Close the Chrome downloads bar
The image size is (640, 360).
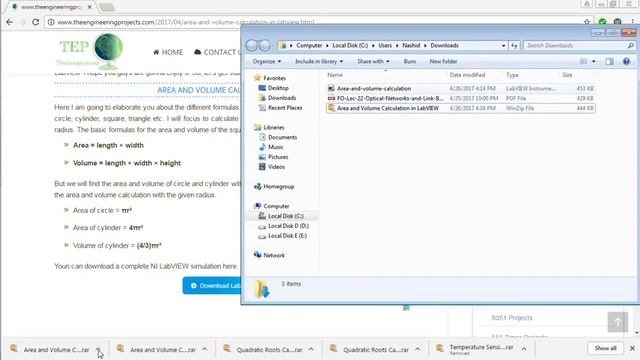632,348
